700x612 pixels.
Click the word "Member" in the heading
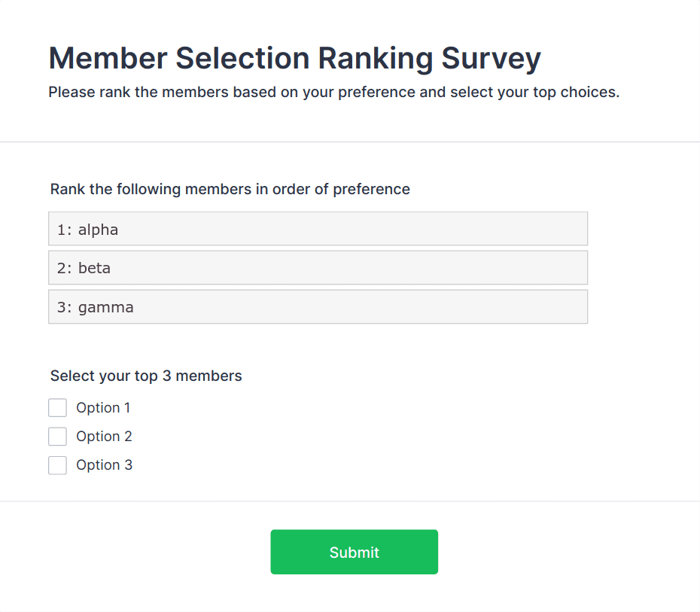[105, 58]
